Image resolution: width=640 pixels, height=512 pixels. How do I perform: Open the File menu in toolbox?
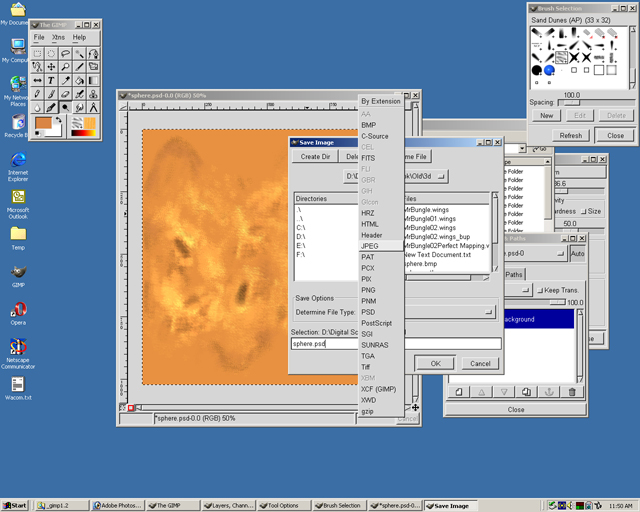39,37
